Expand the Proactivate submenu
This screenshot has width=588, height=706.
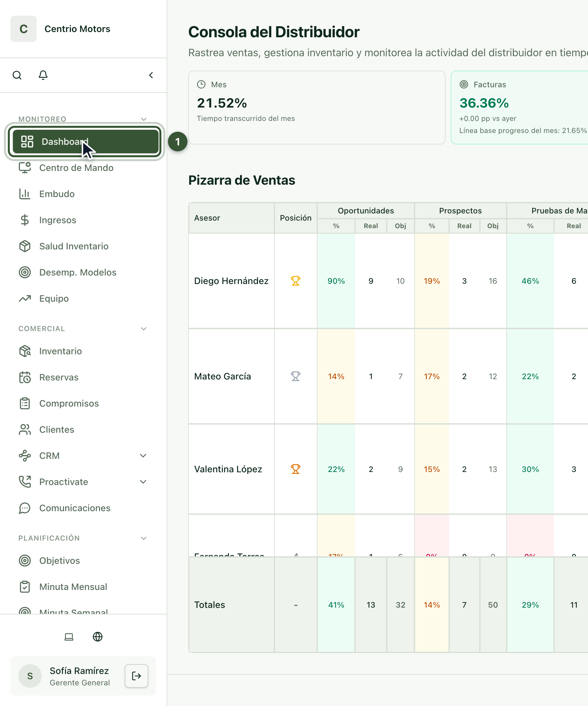(143, 482)
